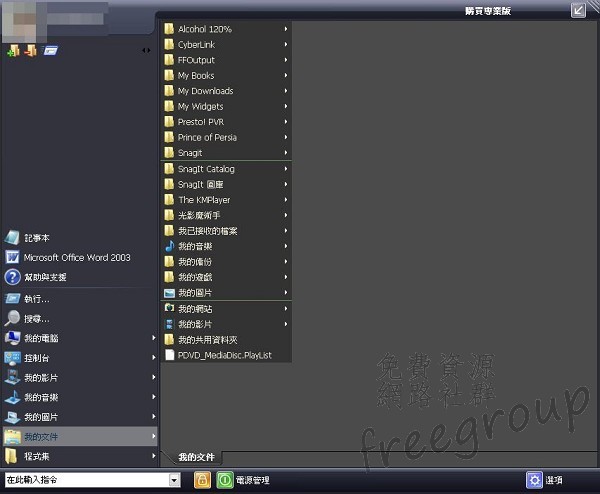This screenshot has height=494, width=600.
Task: Click the green power icon
Action: [225, 480]
